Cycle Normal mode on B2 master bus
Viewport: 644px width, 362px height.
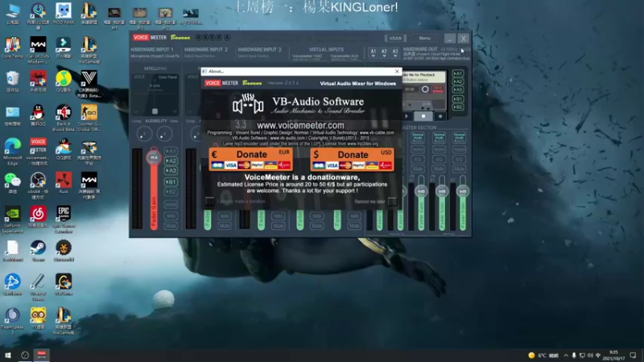(459, 137)
